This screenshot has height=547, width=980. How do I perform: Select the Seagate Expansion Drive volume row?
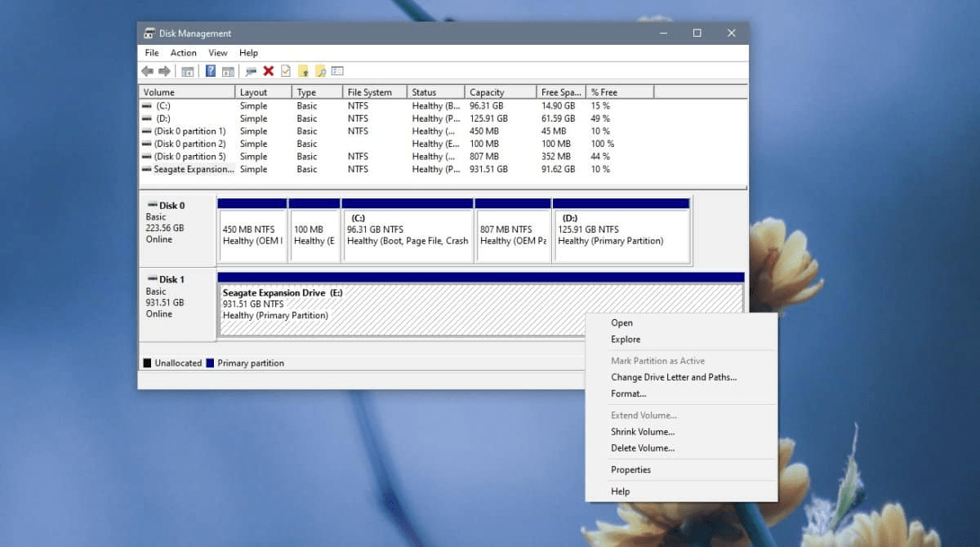click(x=185, y=169)
